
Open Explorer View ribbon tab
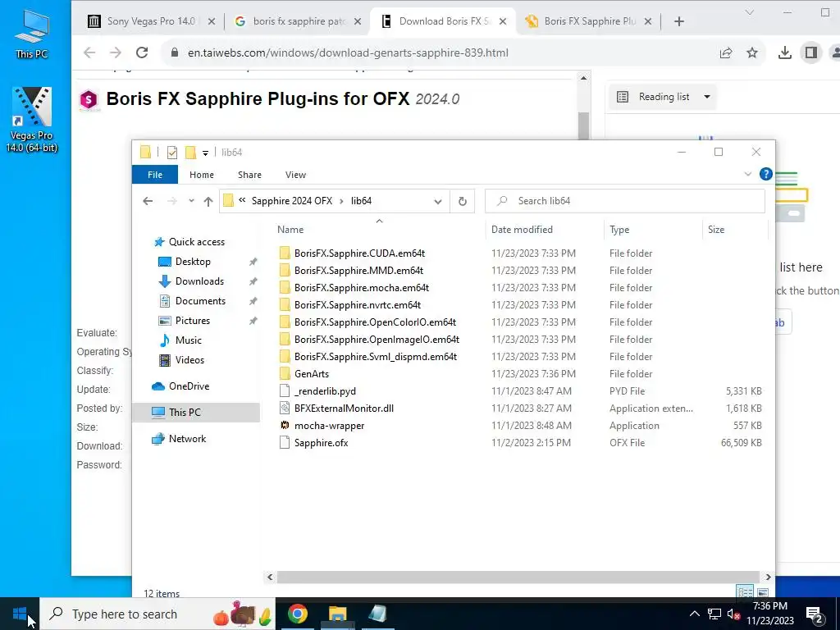point(295,175)
